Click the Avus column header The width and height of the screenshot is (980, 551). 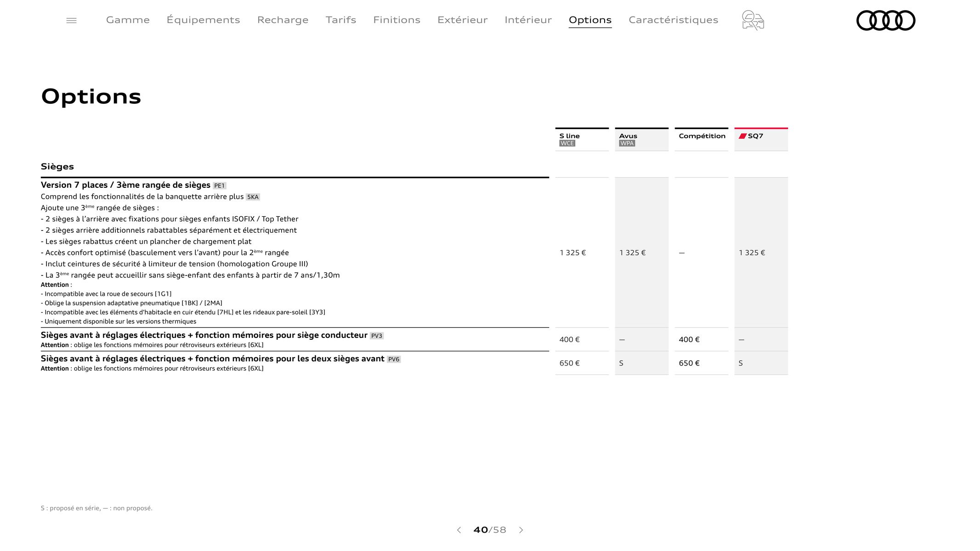[641, 139]
